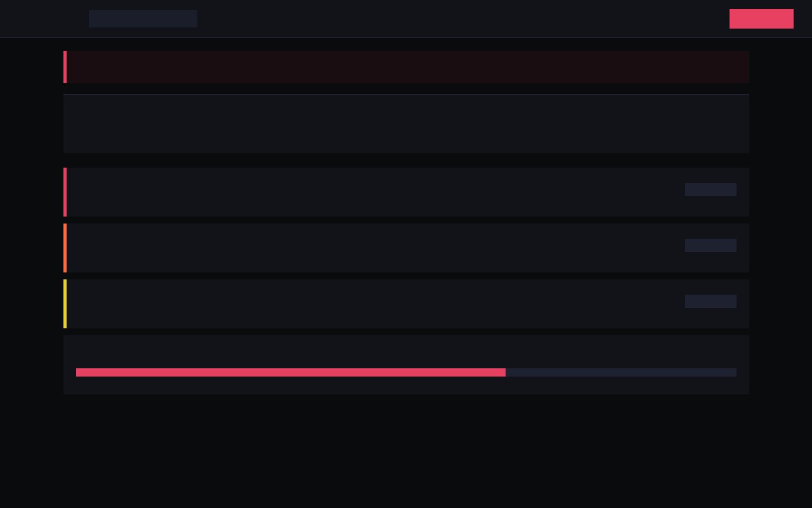The image size is (812, 508).
Task: Select the dark red alert banner
Action: [407, 67]
